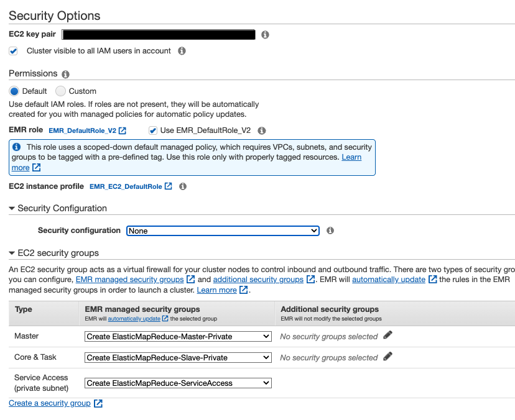Click info icon next to Security configuration dropdown

(330, 231)
